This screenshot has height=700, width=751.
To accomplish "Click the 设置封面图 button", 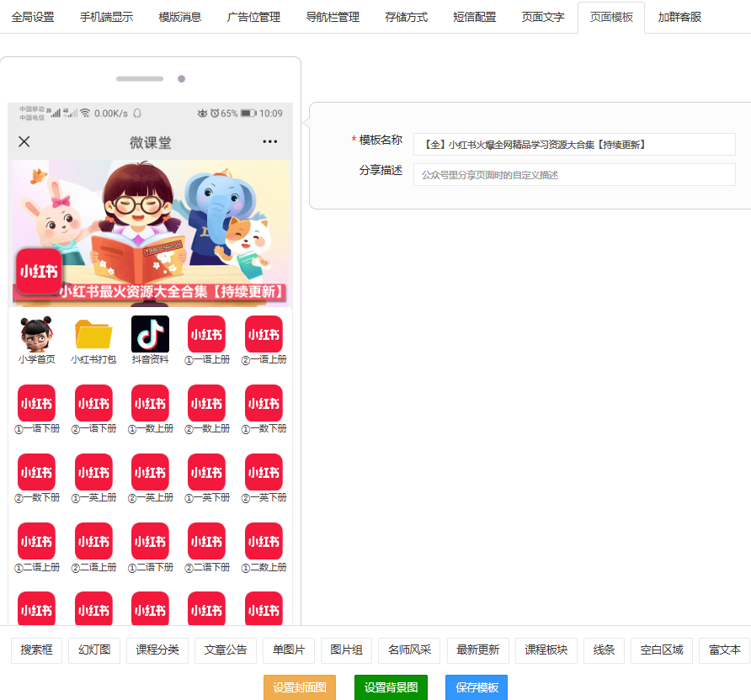I will pyautogui.click(x=300, y=687).
